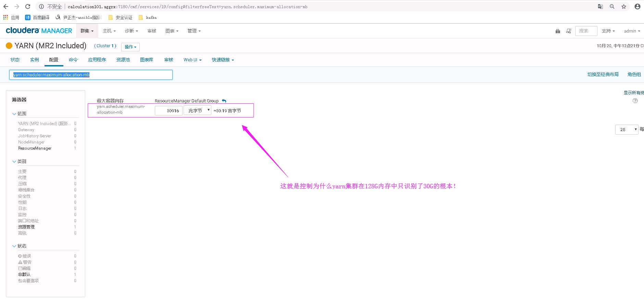This screenshot has width=644, height=302.
Task: Select the 配置 tab
Action: 54,60
